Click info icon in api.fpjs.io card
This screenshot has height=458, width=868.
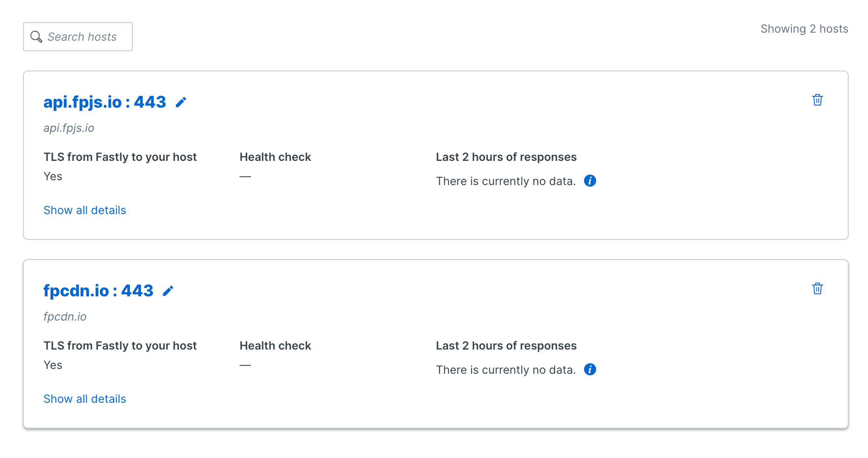point(590,181)
